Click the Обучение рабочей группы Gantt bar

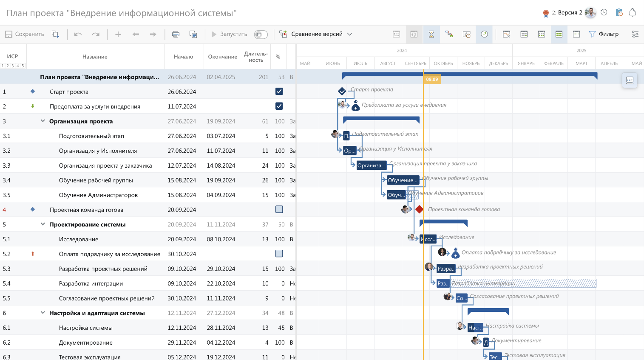(x=403, y=180)
